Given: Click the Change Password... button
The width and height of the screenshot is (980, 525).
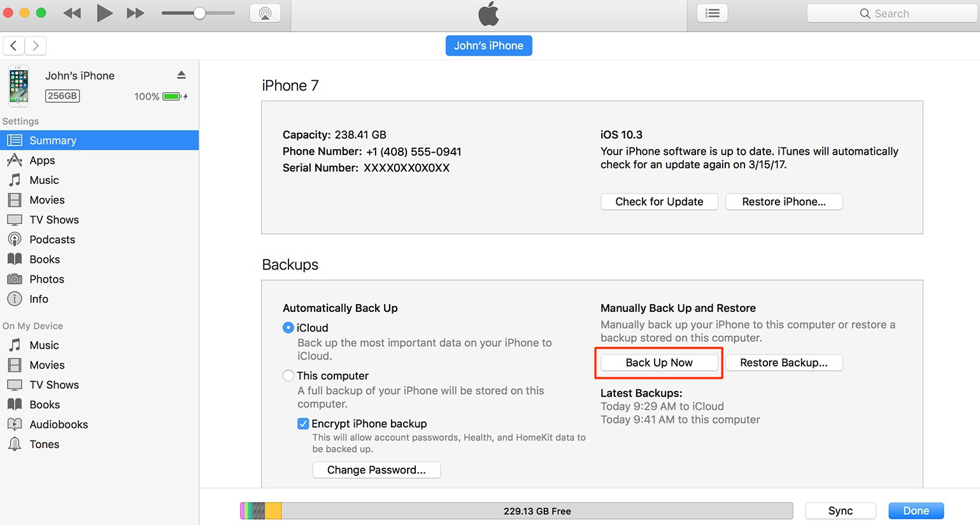Looking at the screenshot, I should (x=376, y=470).
